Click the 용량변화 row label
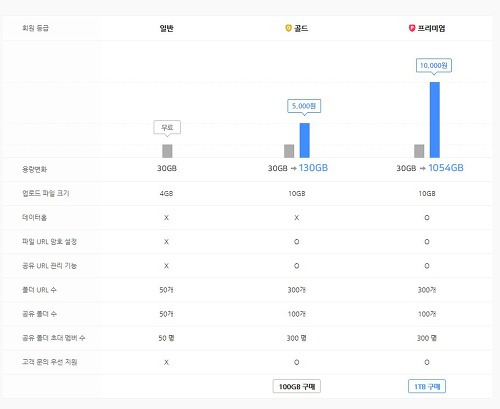The image size is (500, 409). pyautogui.click(x=34, y=169)
